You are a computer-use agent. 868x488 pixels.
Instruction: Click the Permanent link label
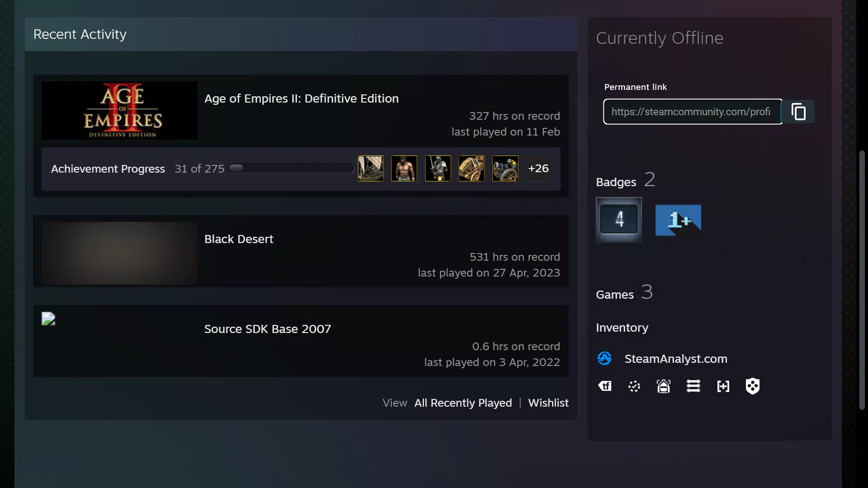(636, 87)
